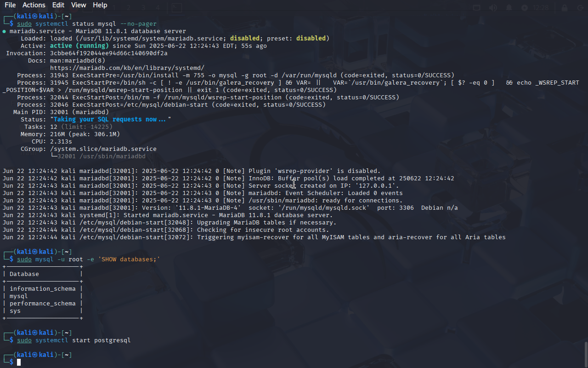This screenshot has width=588, height=368.
Task: Open the mariadb.com systemd documentation URL
Action: coord(127,68)
